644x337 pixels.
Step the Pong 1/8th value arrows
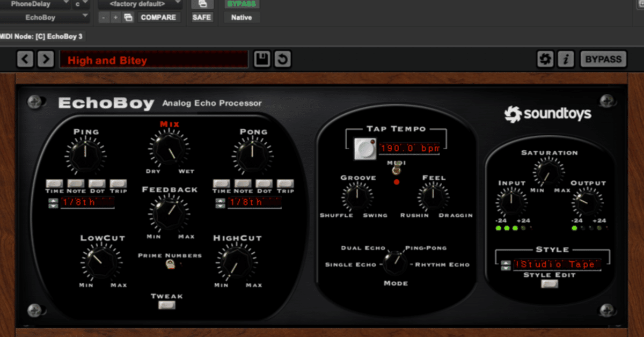click(219, 203)
